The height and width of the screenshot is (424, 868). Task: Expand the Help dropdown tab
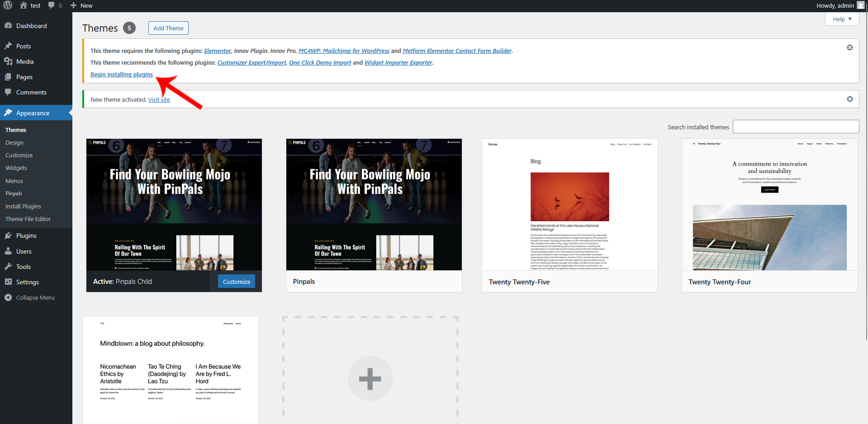tap(842, 19)
